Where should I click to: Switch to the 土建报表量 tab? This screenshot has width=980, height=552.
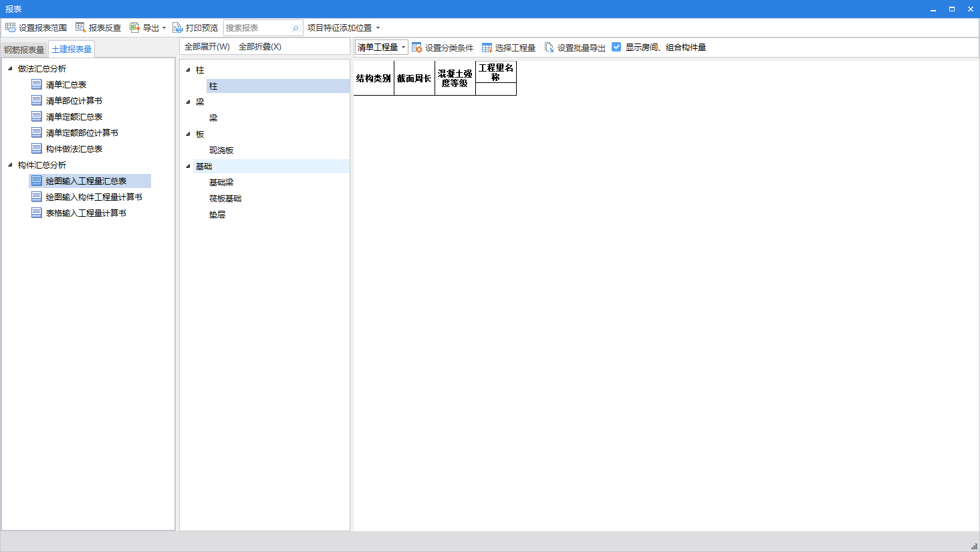coord(72,49)
